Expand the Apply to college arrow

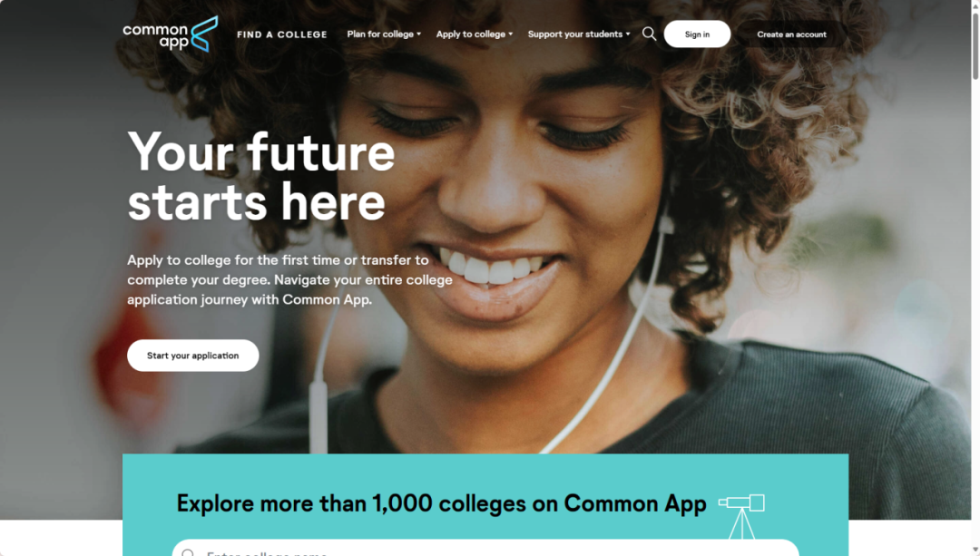click(x=511, y=34)
